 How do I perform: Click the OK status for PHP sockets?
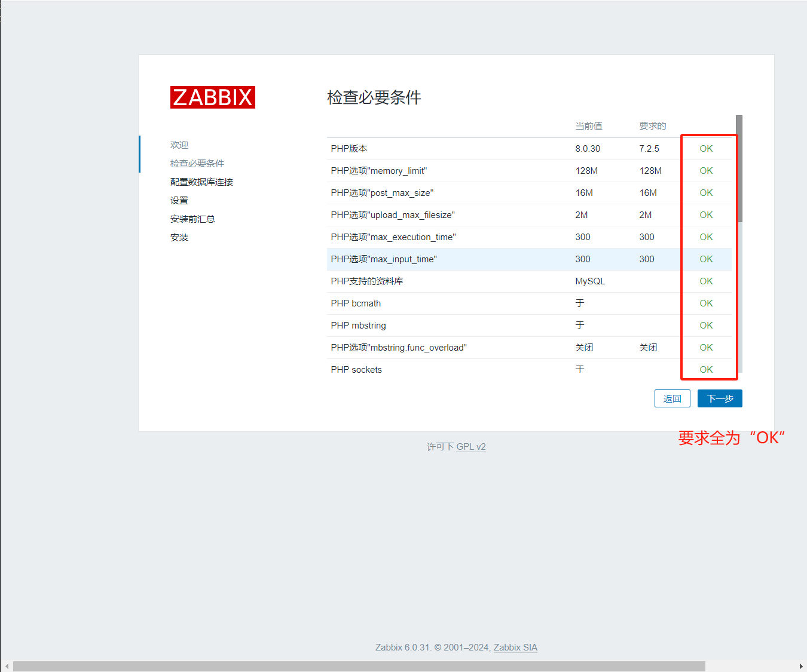tap(706, 370)
